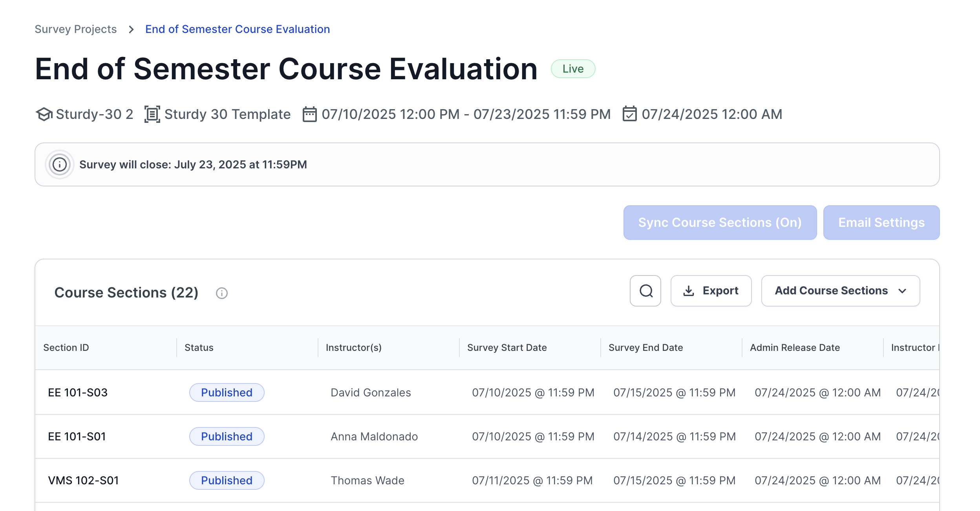Open the Add Course Sections dropdown
The height and width of the screenshot is (511, 980).
[840, 291]
